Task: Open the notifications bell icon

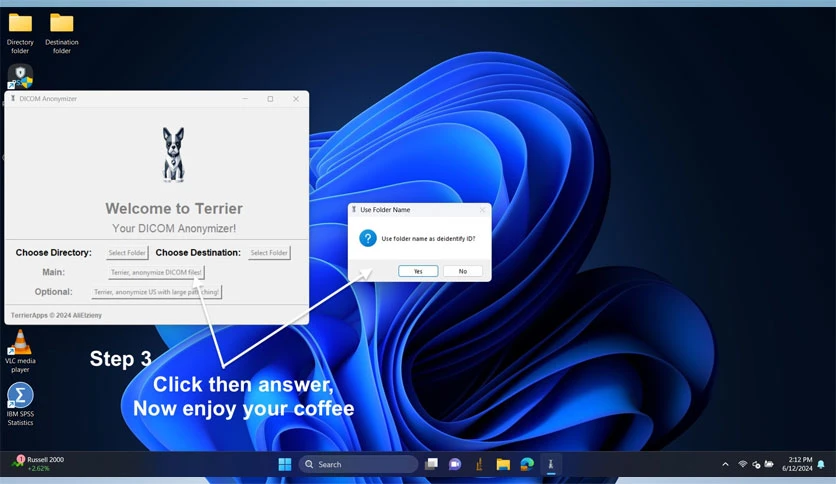Action: [x=822, y=464]
